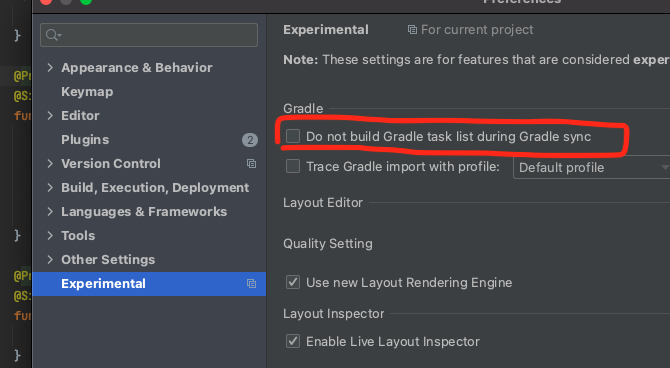670x368 pixels.
Task: Click the Experimental page title
Action: point(326,29)
